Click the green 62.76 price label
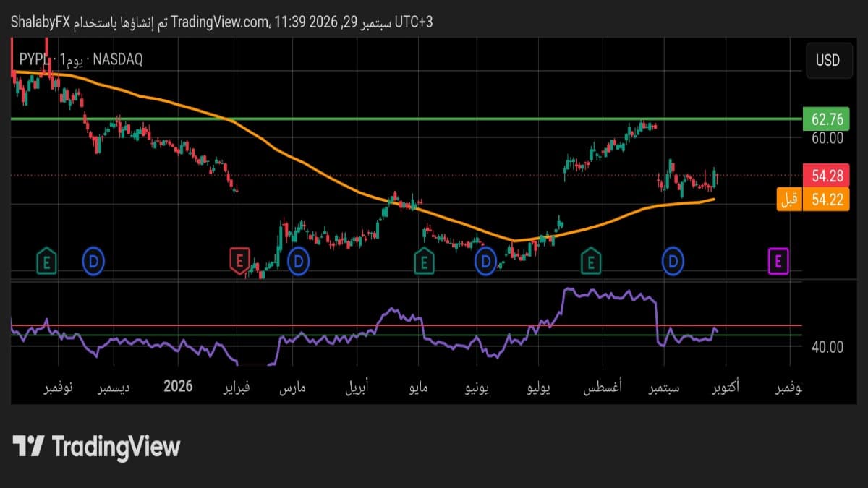Screen dimensions: 868x488 (x=825, y=118)
